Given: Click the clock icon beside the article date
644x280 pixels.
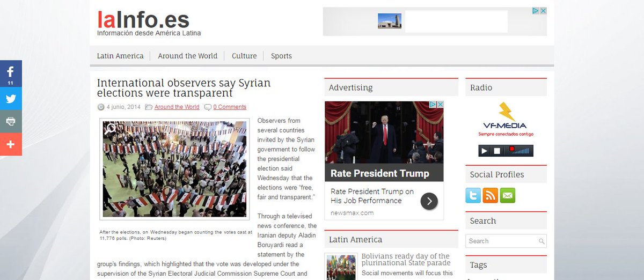Looking at the screenshot, I should (x=101, y=107).
